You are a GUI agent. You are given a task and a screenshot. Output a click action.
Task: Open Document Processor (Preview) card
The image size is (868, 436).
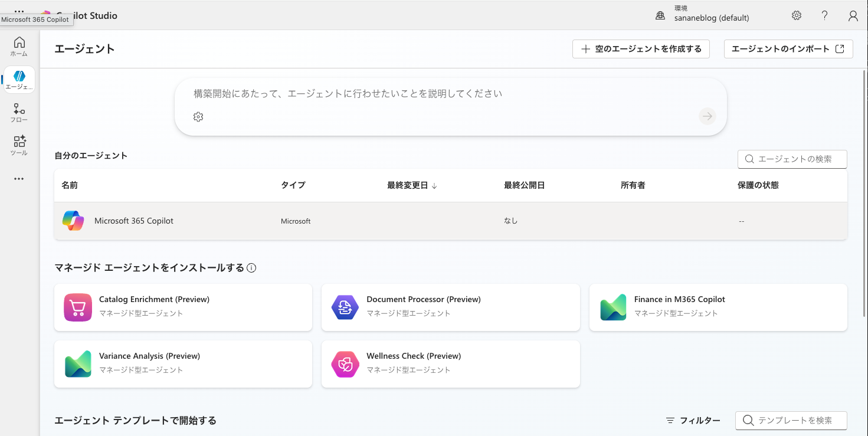click(x=451, y=307)
